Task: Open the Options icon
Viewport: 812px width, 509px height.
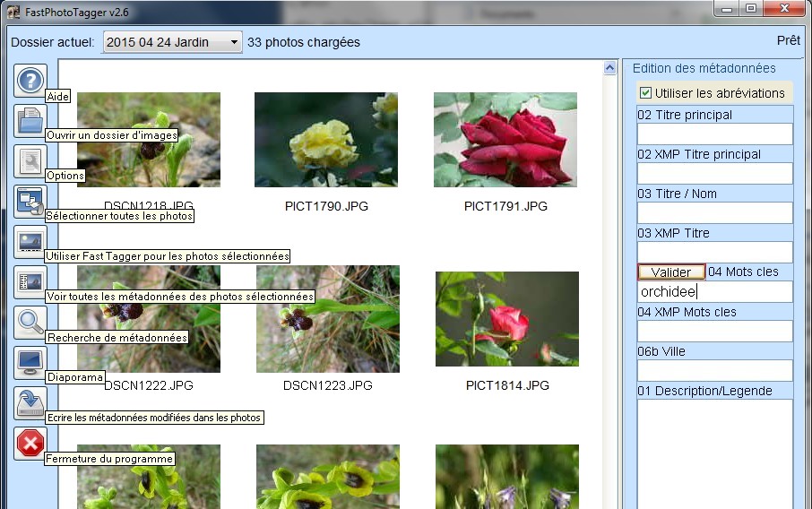Action: 30,161
